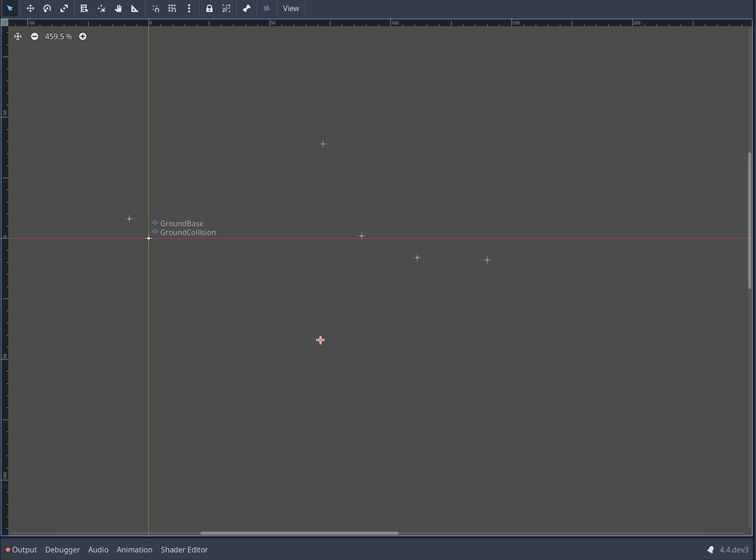This screenshot has width=756, height=560.
Task: Center view on selection icon
Action: (18, 37)
